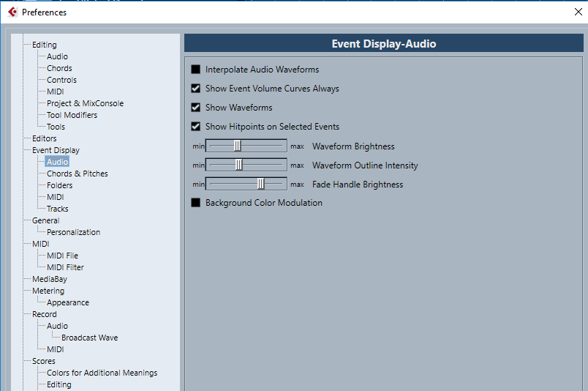
Task: Select MIDI under Editing
Action: click(x=55, y=92)
